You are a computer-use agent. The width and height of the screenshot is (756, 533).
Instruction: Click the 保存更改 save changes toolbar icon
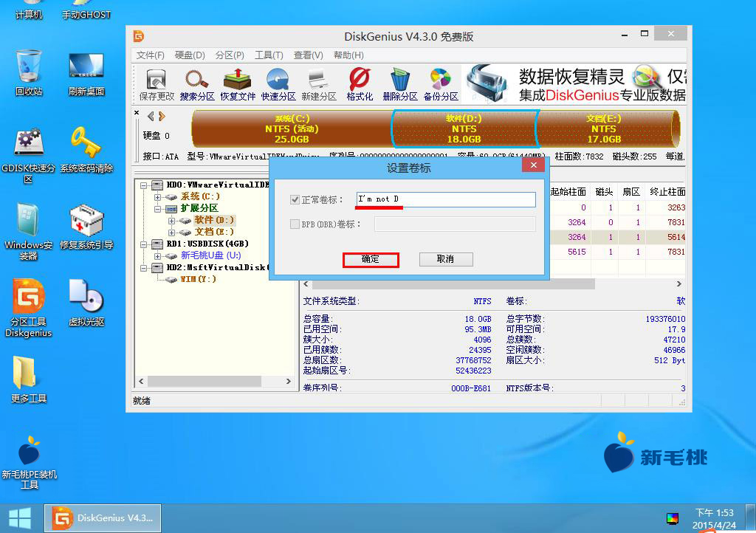[157, 84]
